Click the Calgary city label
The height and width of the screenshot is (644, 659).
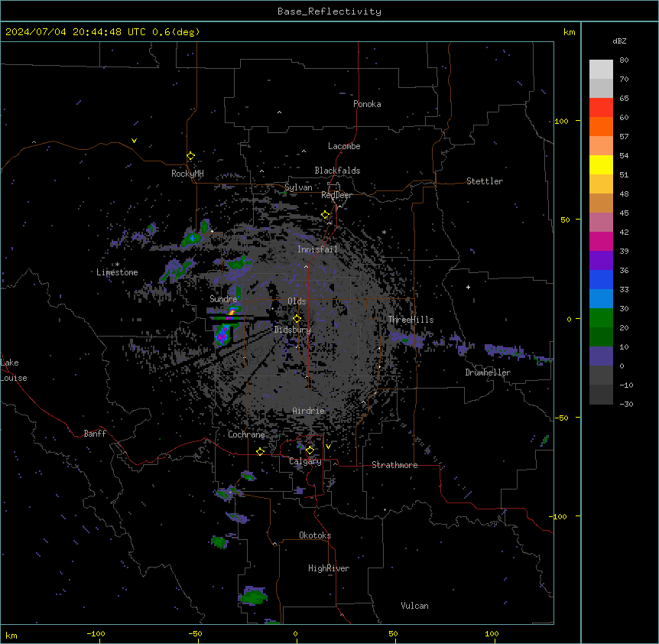305,461
